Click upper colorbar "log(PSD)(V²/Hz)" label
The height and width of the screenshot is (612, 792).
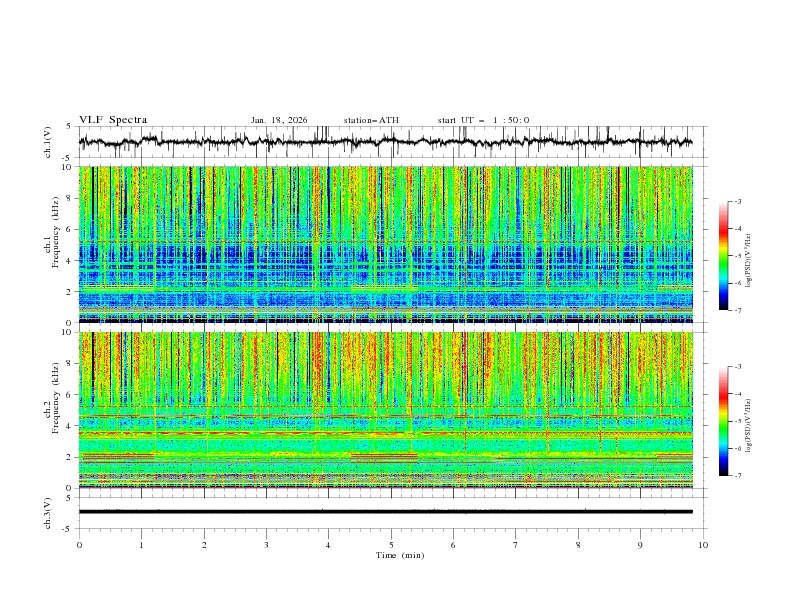coord(748,261)
